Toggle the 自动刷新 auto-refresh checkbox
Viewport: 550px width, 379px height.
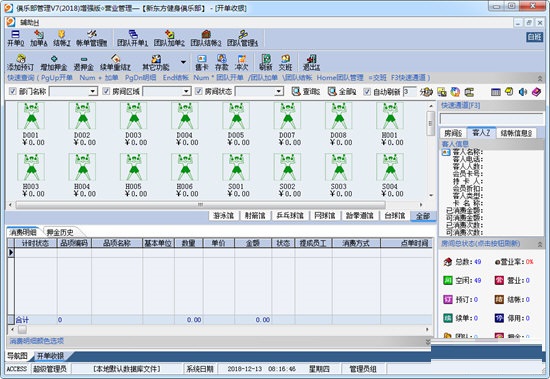(367, 92)
